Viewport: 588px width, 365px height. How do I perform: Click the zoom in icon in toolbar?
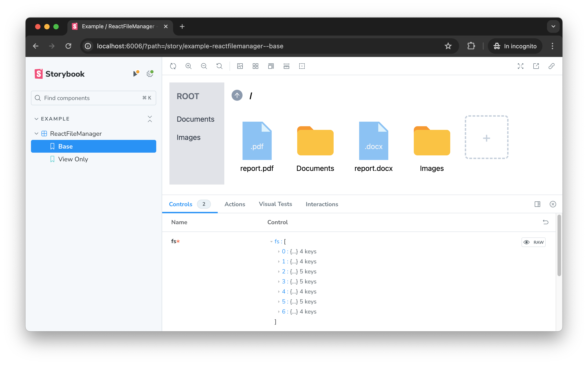point(189,67)
